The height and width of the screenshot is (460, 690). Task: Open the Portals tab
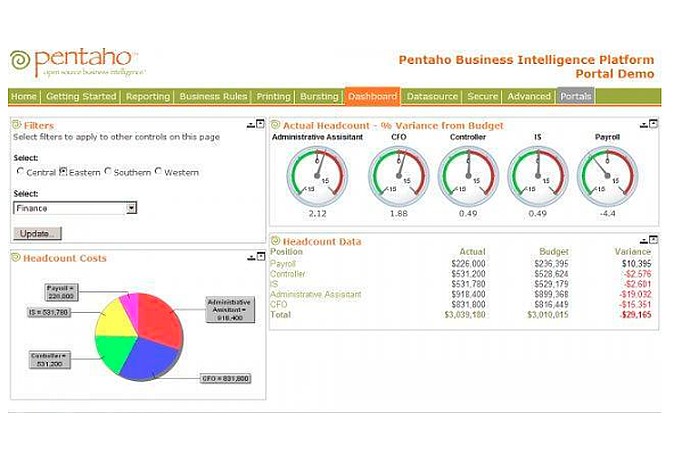pos(576,96)
